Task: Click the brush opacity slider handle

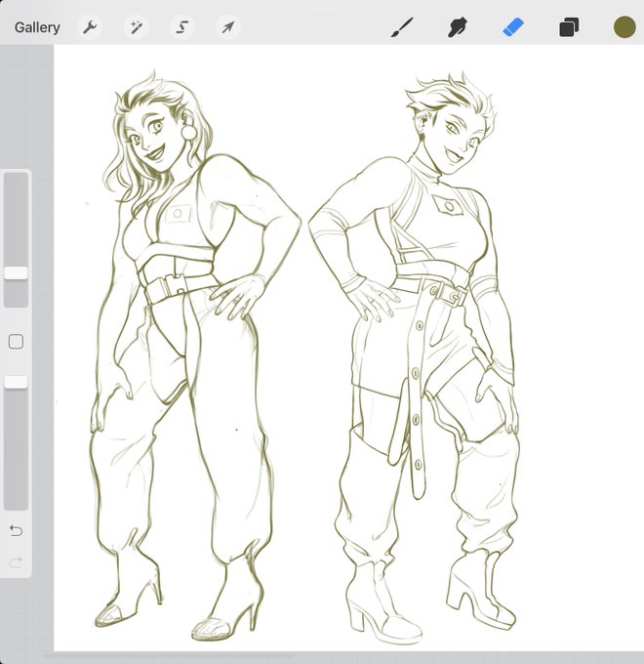Action: (16, 382)
